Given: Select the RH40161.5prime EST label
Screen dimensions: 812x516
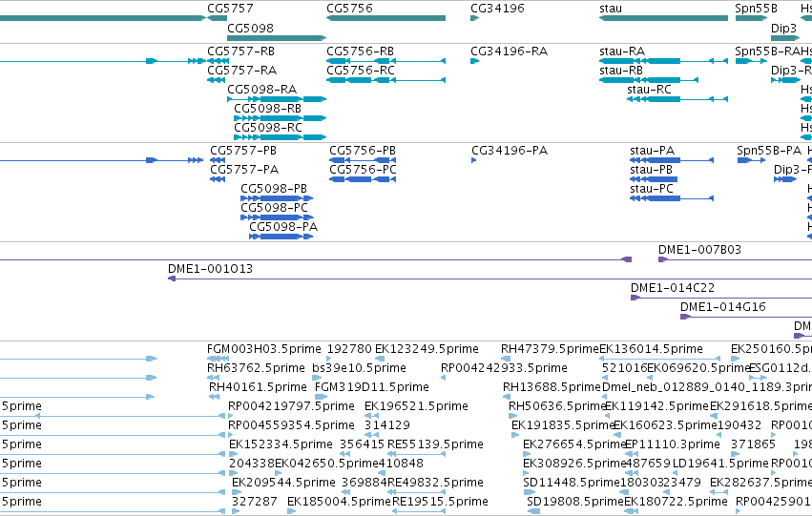Looking at the screenshot, I should (258, 387).
